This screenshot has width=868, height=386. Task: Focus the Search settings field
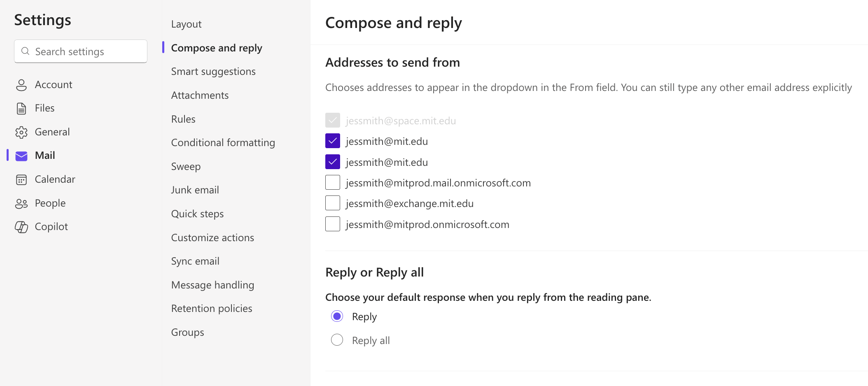tap(81, 51)
